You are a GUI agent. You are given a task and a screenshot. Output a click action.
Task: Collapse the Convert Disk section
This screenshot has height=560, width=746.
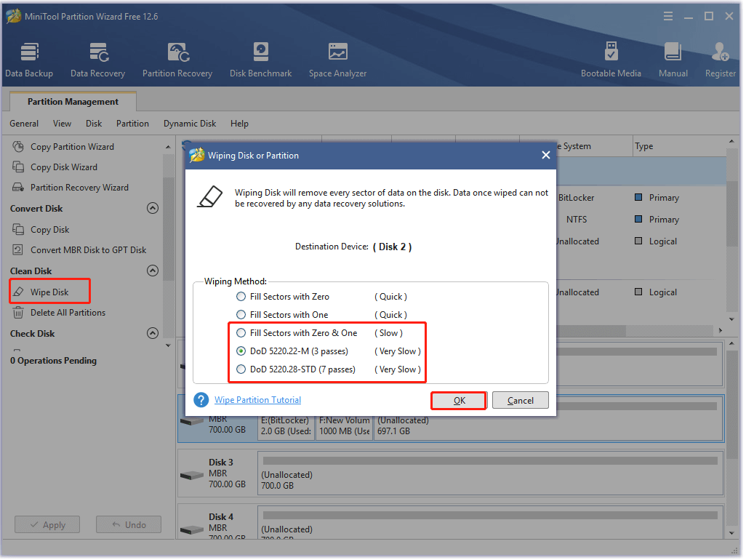click(153, 208)
